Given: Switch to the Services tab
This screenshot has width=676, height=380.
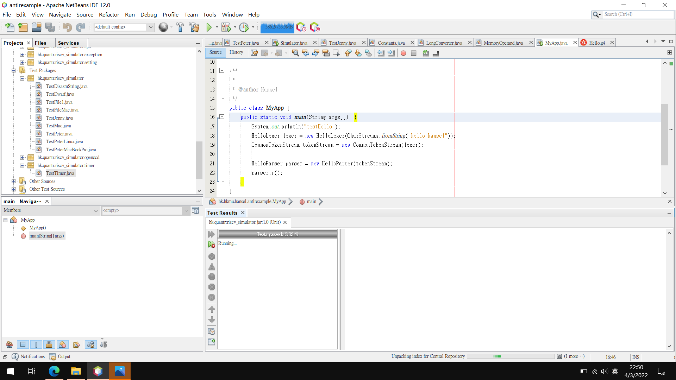Looking at the screenshot, I should click(68, 43).
